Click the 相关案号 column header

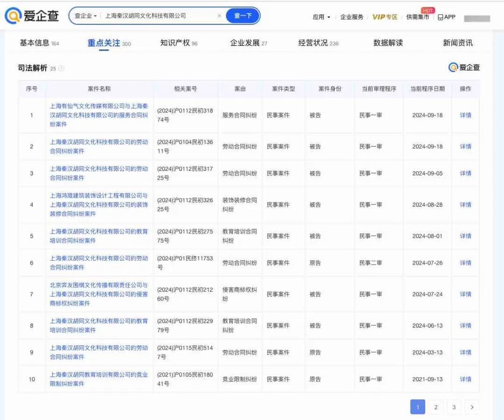[x=185, y=89]
